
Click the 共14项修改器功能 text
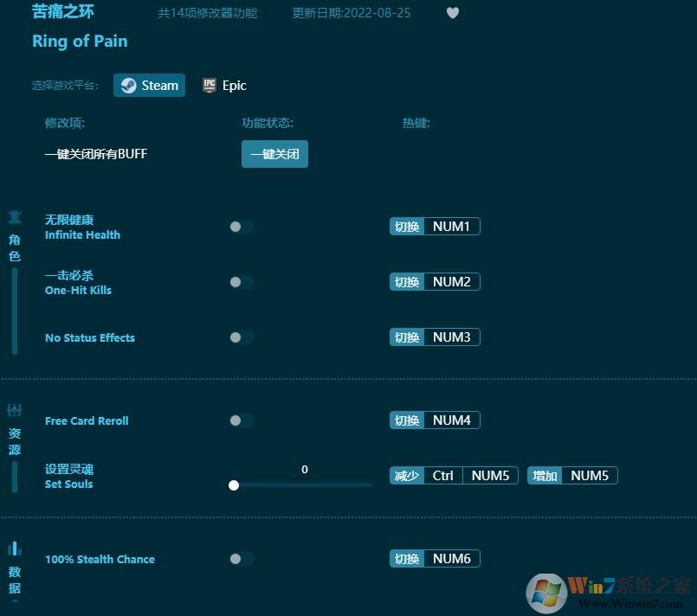coord(208,13)
